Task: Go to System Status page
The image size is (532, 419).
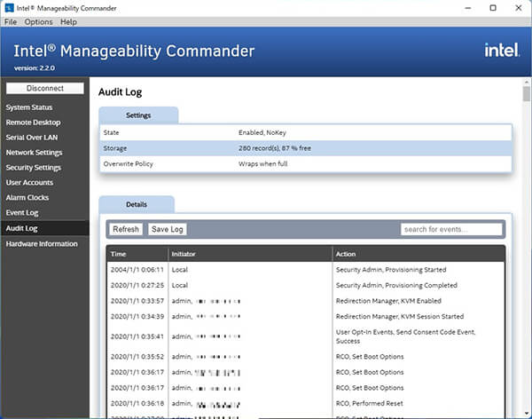Action: [x=29, y=107]
